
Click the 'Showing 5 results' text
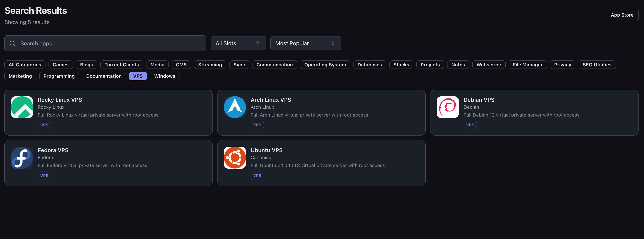pos(27,22)
